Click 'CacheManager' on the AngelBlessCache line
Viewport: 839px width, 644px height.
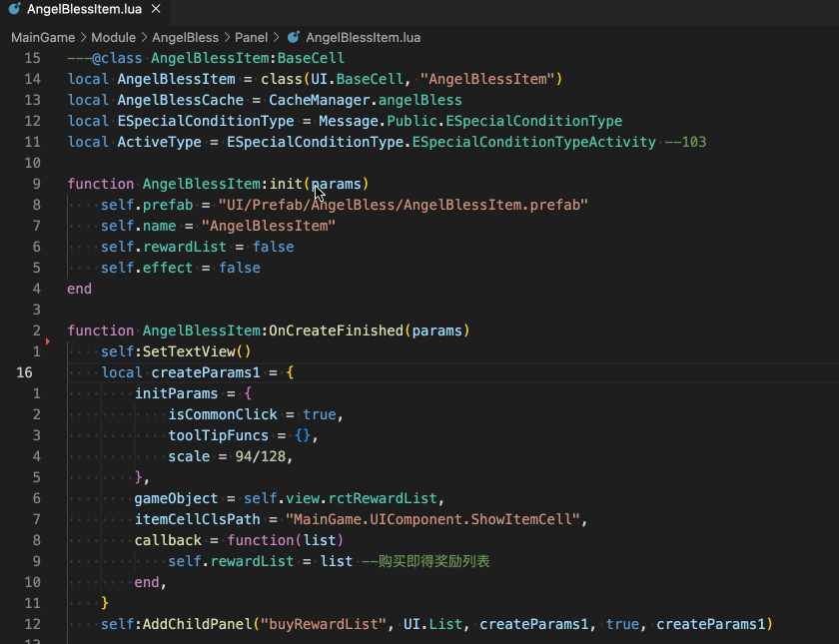pos(320,100)
